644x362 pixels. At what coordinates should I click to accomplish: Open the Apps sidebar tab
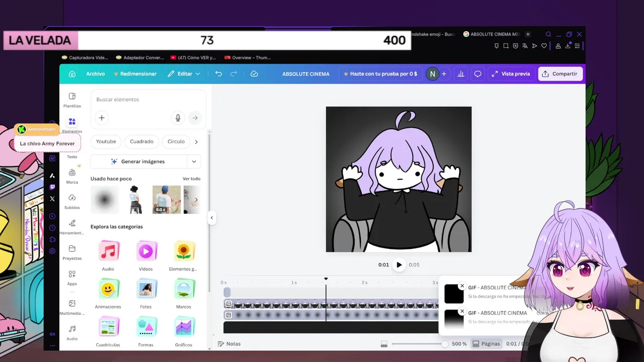point(72,278)
